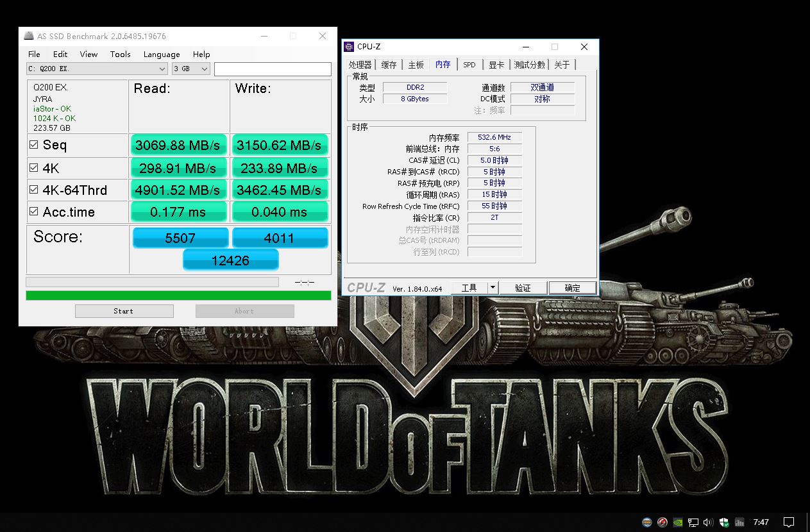Click the green benchmark progress bar
The height and width of the screenshot is (532, 810).
point(178,295)
